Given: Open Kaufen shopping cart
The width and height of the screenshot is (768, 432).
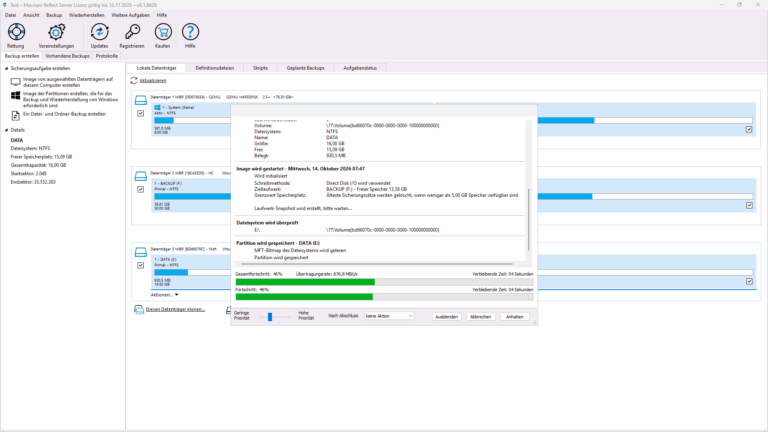Looking at the screenshot, I should tap(163, 36).
